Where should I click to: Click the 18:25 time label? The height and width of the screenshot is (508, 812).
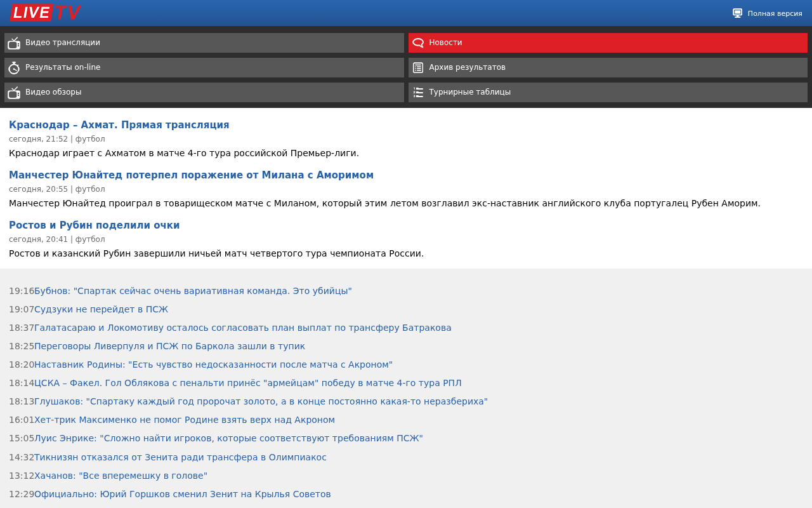click(22, 346)
